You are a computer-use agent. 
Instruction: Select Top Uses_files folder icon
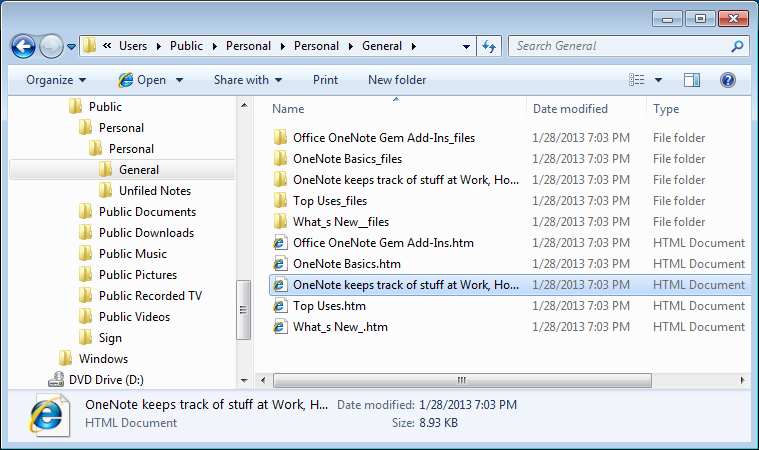pyautogui.click(x=280, y=200)
